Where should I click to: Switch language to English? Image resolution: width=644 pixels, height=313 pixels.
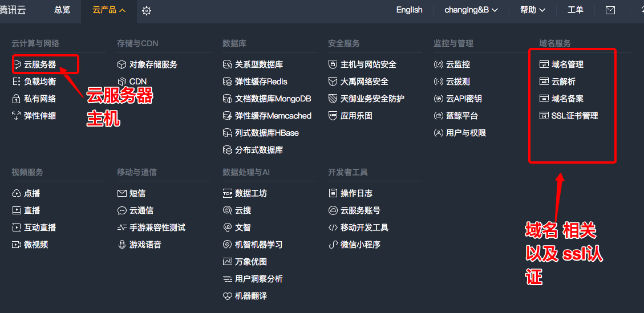pos(409,10)
